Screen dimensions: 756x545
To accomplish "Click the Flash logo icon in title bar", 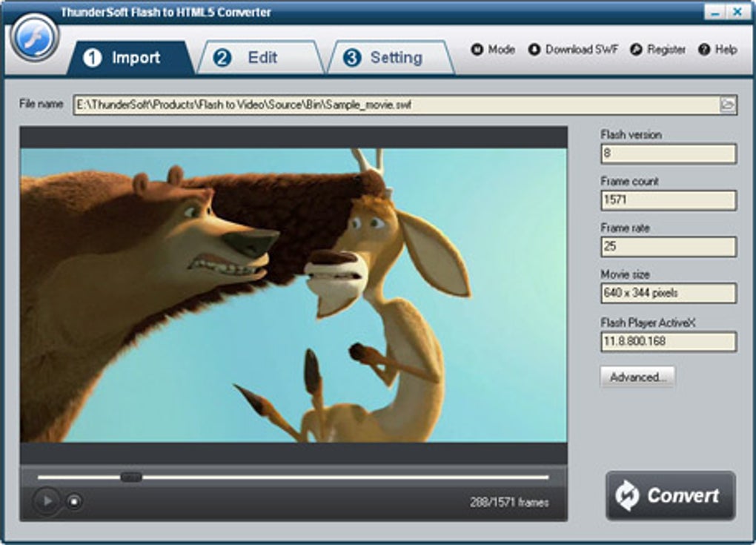I will [x=34, y=38].
